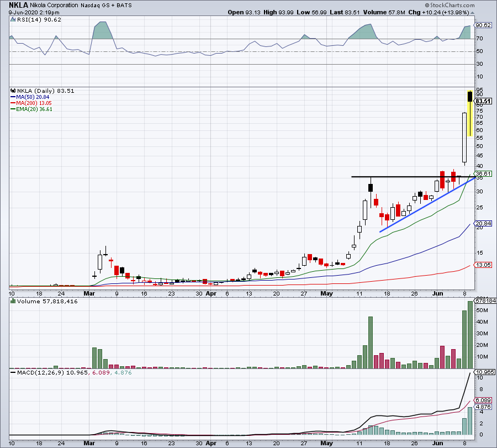Click the Volume bar-chart legend icon

[x=13, y=301]
